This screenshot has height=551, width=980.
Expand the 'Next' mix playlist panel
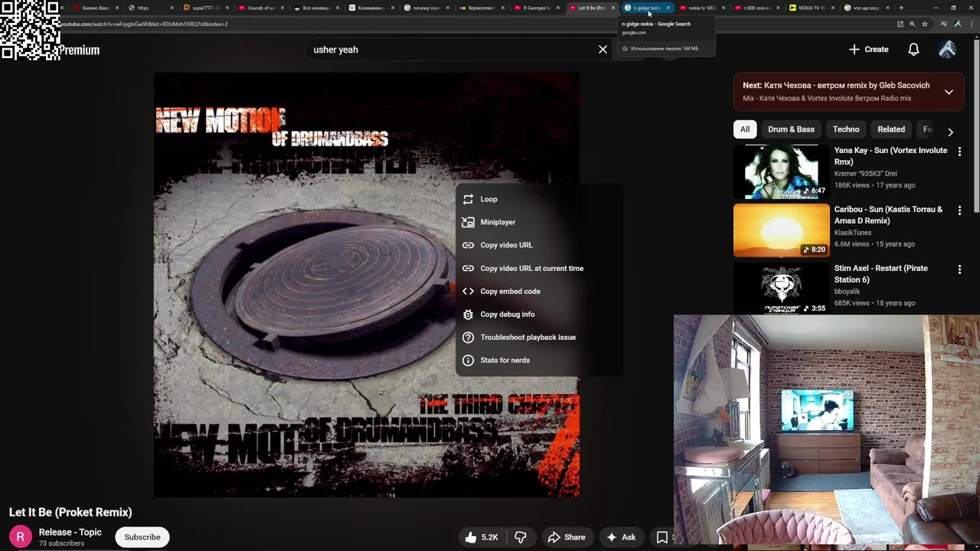point(949,92)
